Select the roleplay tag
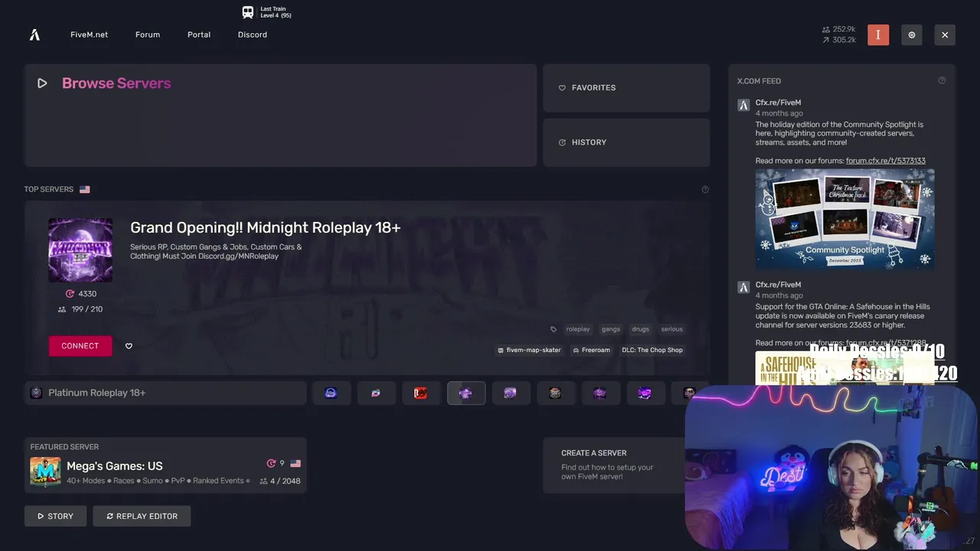980x551 pixels. (x=578, y=329)
